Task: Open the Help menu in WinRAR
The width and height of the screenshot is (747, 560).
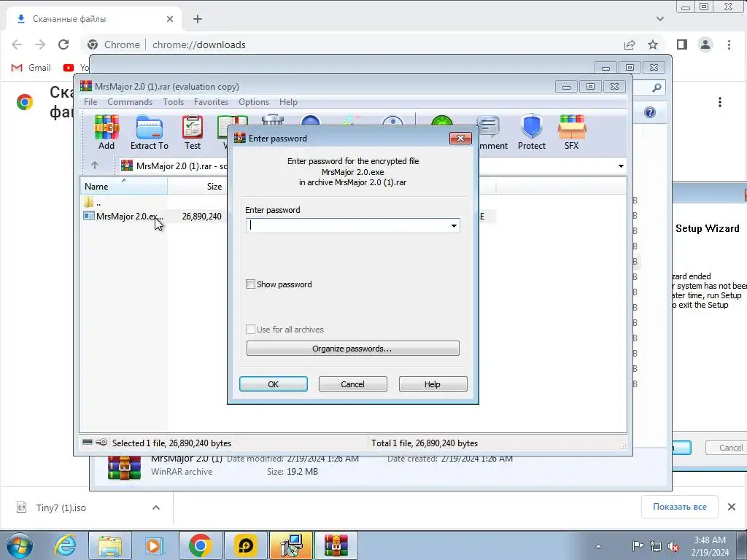Action: (x=288, y=102)
